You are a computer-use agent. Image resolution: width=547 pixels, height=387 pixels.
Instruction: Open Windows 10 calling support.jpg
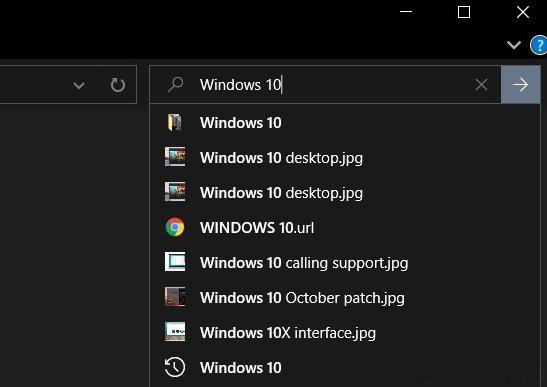click(x=345, y=262)
